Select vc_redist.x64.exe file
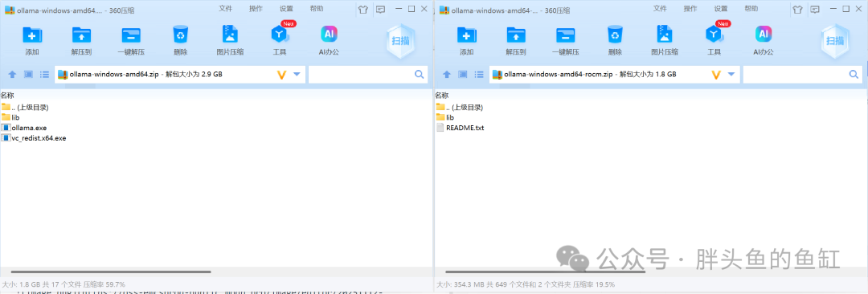Viewport: 868px width, 294px height. 34,138
